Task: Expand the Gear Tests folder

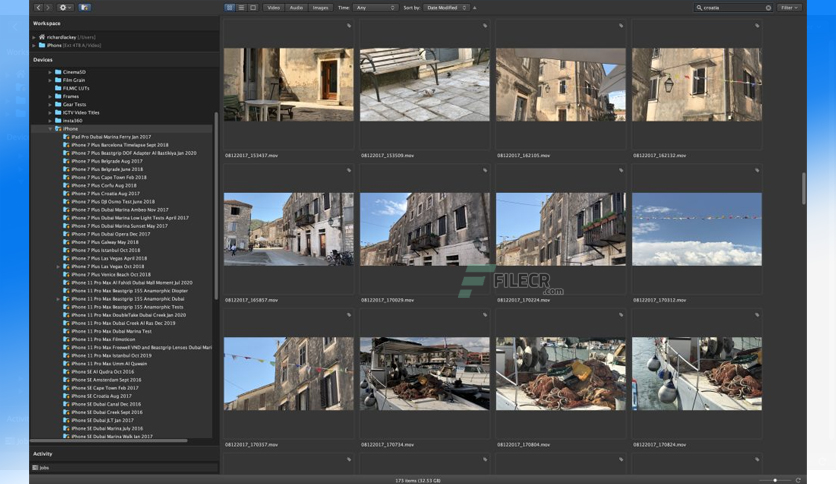Action: (x=50, y=104)
